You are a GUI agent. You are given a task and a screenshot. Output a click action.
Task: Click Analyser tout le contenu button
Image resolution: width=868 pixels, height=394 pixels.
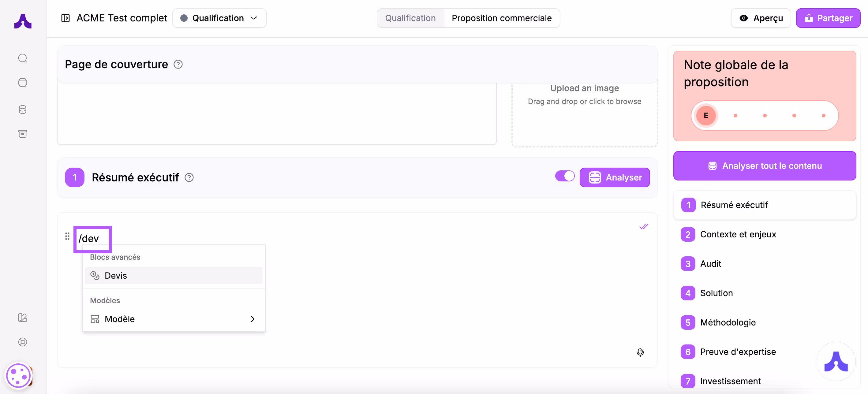point(764,166)
